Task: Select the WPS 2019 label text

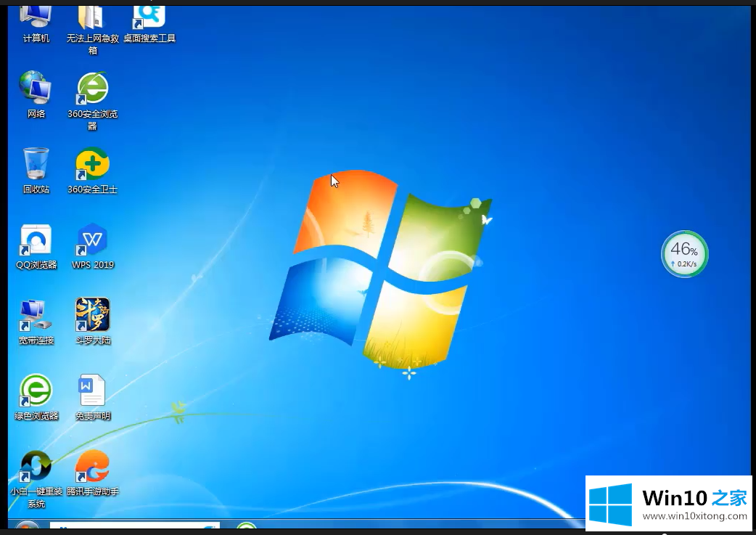Action: [93, 264]
